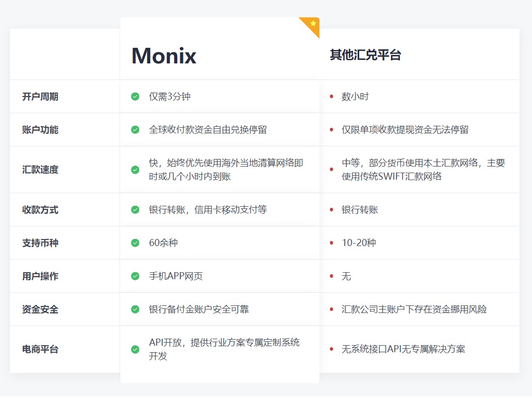Click the green checkmark beside 60余种
Screen dimensions: 532x397
click(x=135, y=243)
